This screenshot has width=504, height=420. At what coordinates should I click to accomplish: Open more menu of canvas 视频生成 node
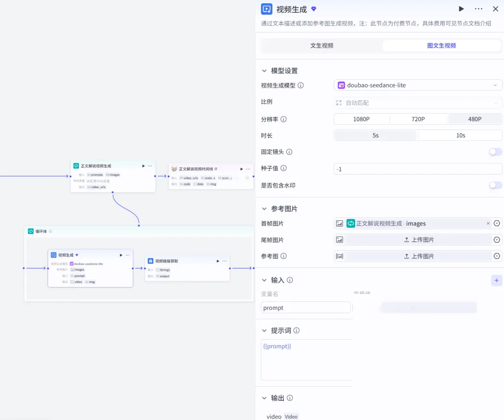127,255
